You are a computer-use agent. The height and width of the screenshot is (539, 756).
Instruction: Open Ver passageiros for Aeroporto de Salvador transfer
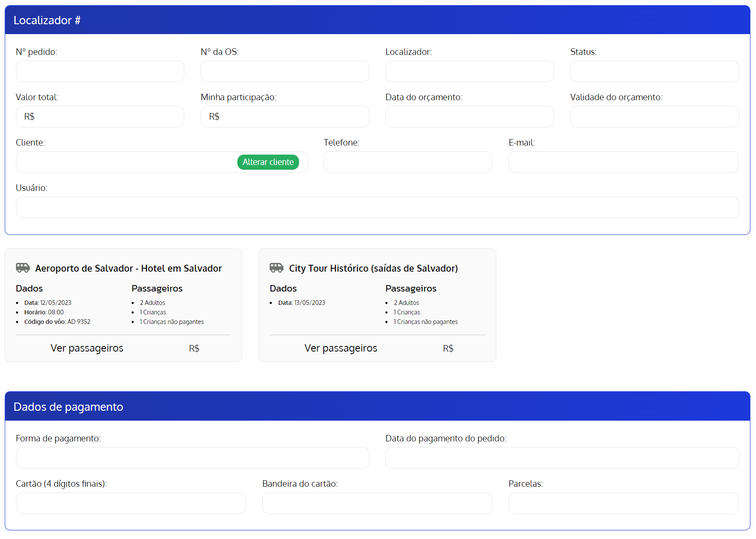point(87,348)
